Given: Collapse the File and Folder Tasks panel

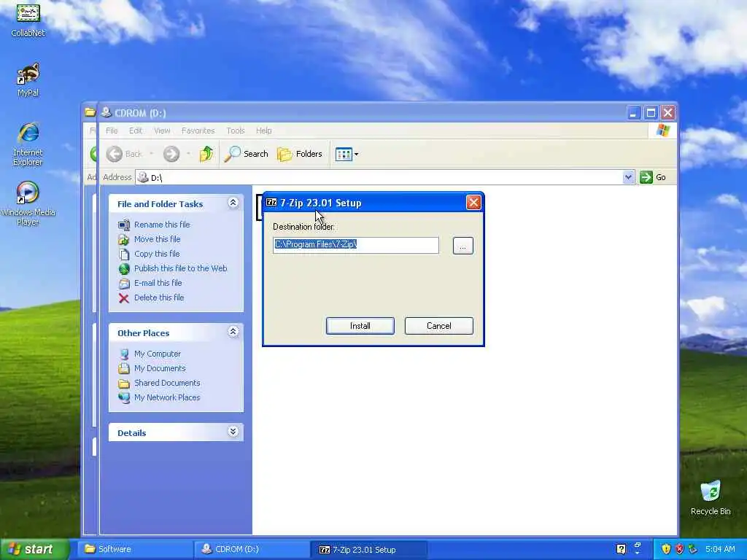Looking at the screenshot, I should pos(233,203).
